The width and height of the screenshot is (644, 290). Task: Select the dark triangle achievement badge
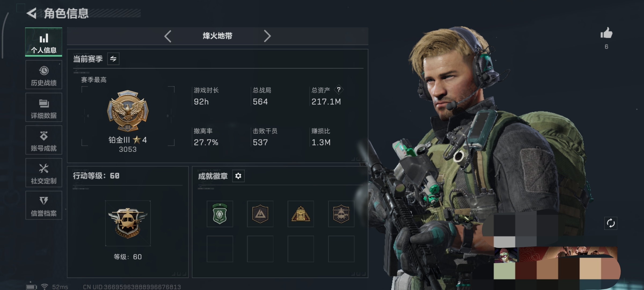click(260, 214)
